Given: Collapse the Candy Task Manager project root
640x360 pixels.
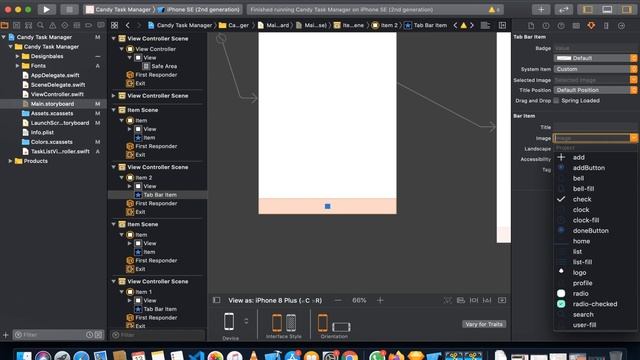Looking at the screenshot, I should [x=4, y=37].
